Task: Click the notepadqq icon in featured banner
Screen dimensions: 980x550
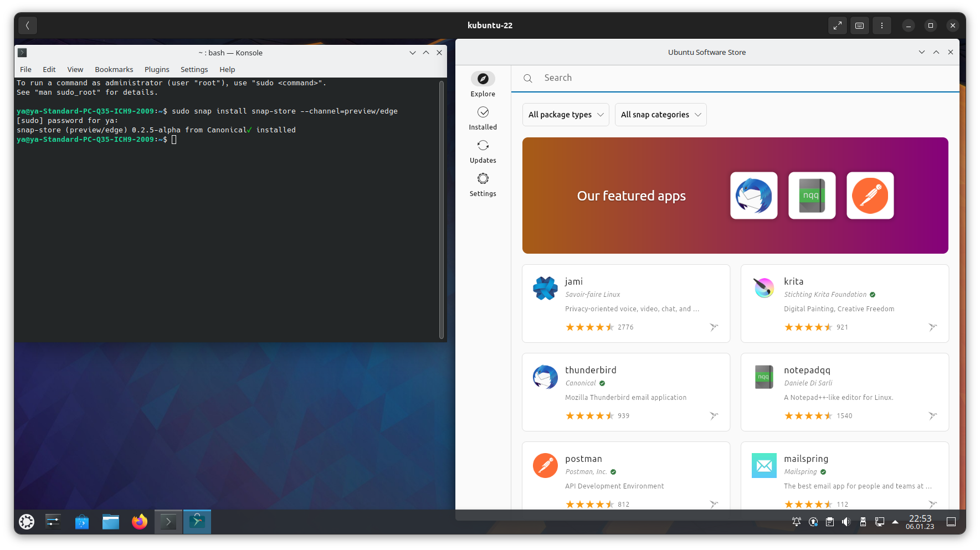Action: point(812,196)
